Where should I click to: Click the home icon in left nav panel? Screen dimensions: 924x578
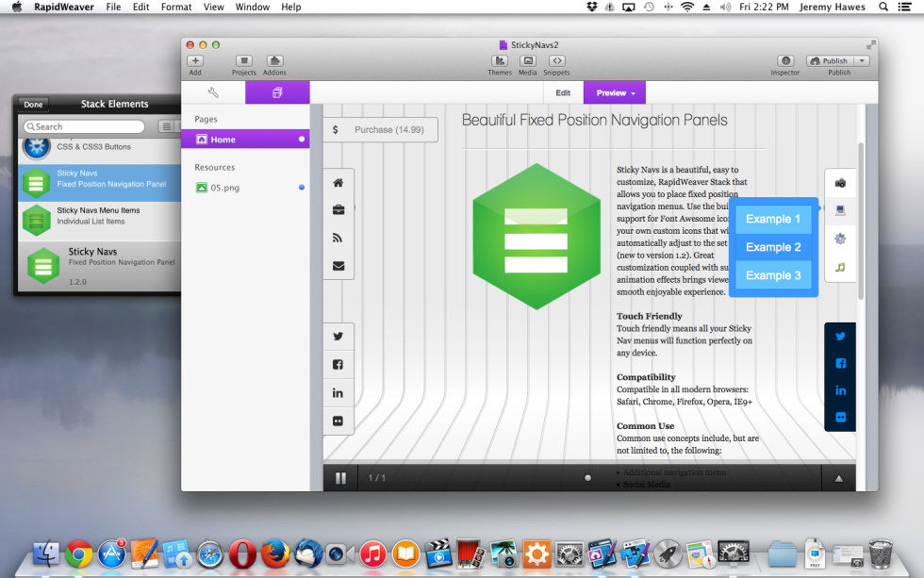click(338, 183)
